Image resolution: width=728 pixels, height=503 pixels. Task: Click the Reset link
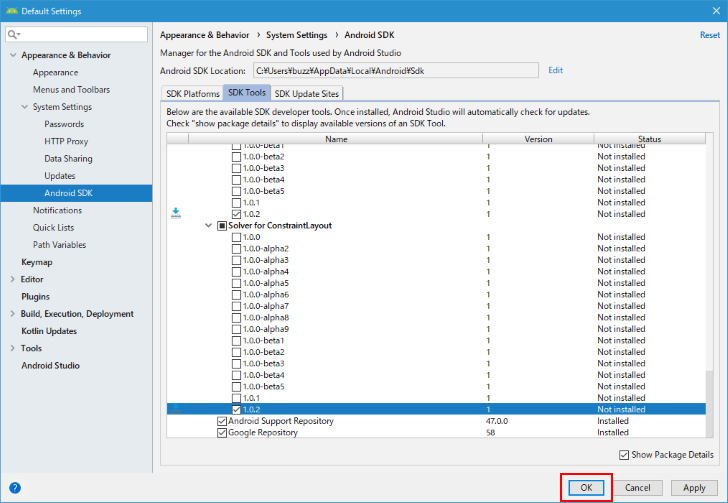[710, 35]
